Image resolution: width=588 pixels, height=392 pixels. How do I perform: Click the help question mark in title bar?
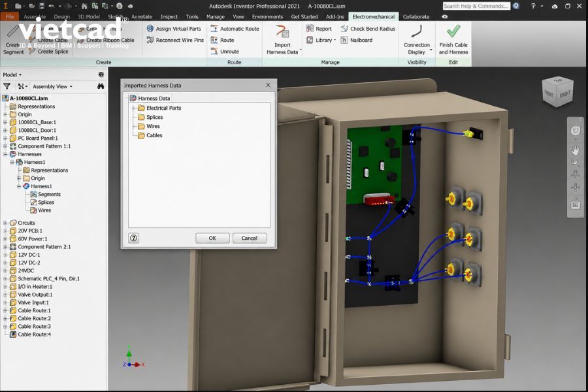[533, 6]
